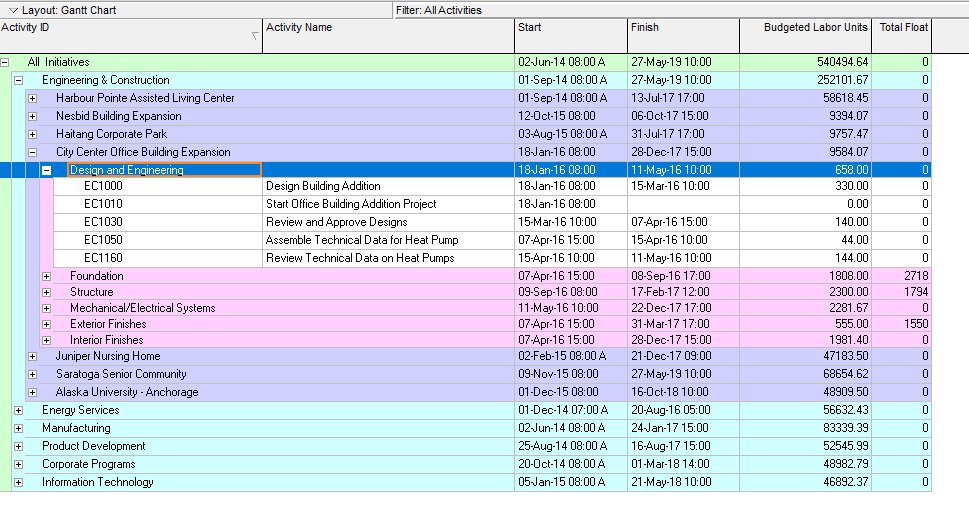Expand Harbour Pointe Assisted Living Center
969x524 pixels.
pos(32,98)
